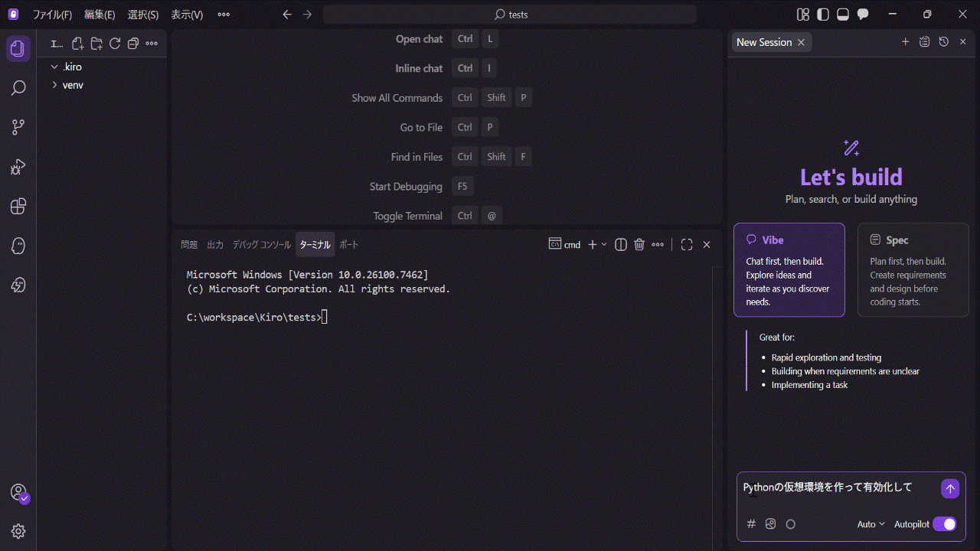Delete the terminal with trash icon
This screenshot has width=980, height=551.
point(639,245)
